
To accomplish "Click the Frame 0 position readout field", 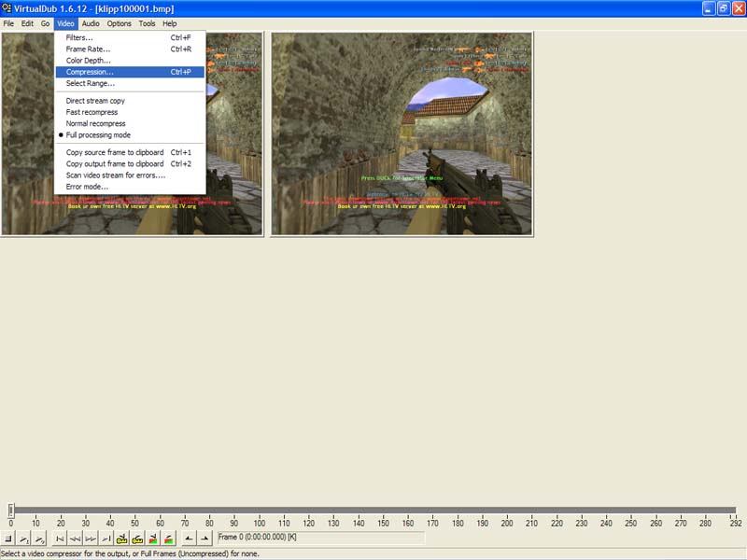I will click(x=320, y=538).
